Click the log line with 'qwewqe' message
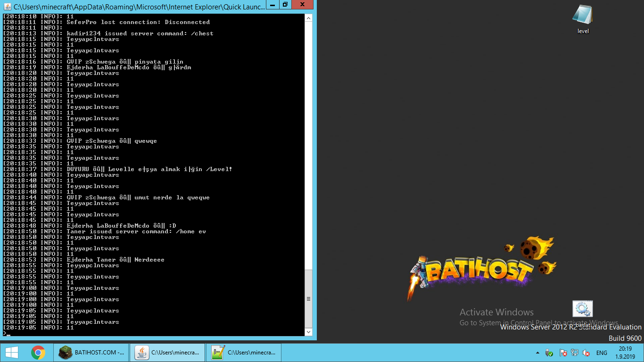 [x=80, y=141]
